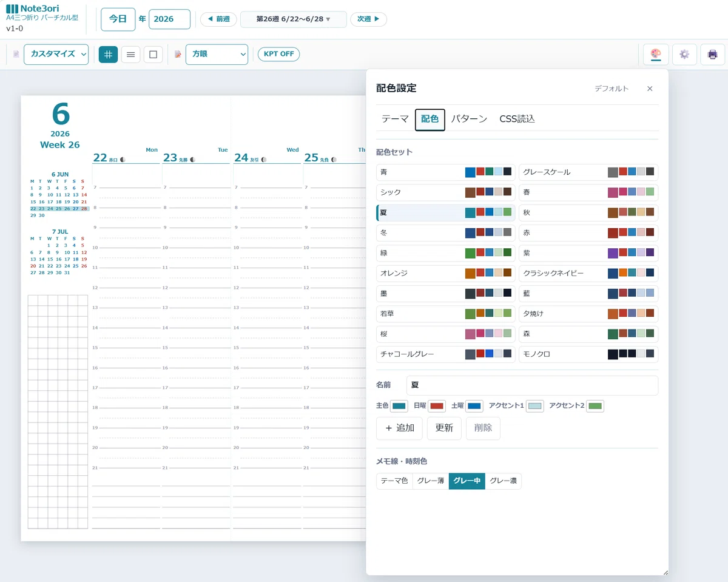Screen dimensions: 728x582
Task: Open the アクセント2 color swatch
Action: pos(595,406)
